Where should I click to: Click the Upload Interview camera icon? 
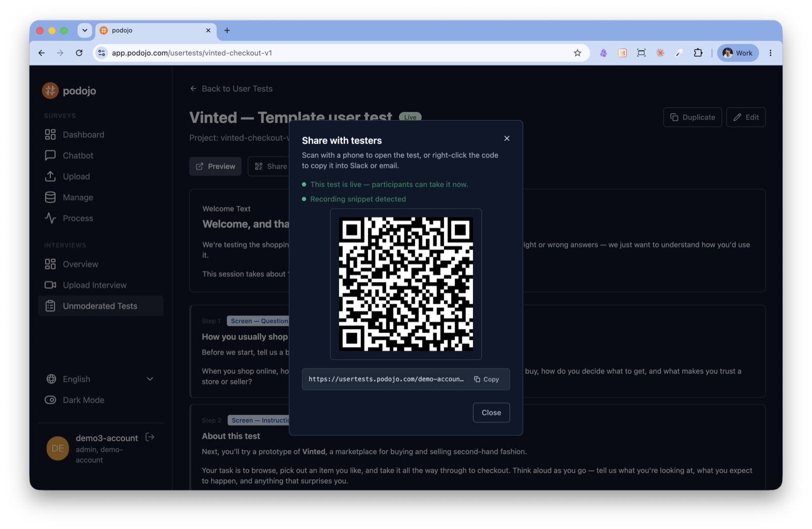(50, 285)
